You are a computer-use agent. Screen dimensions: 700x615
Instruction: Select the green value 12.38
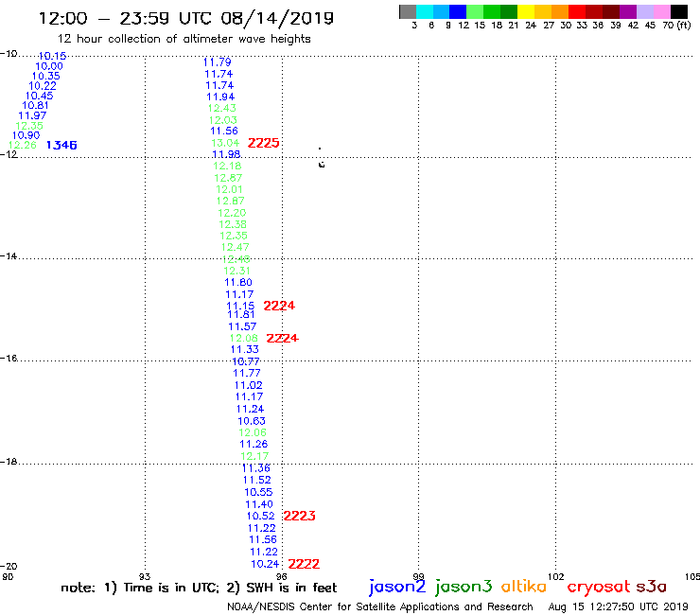(233, 224)
